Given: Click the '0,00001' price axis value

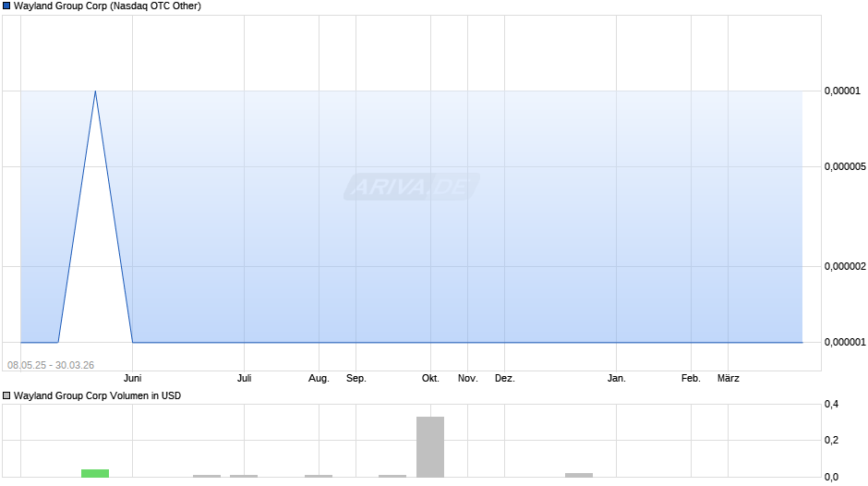Looking at the screenshot, I should (842, 91).
